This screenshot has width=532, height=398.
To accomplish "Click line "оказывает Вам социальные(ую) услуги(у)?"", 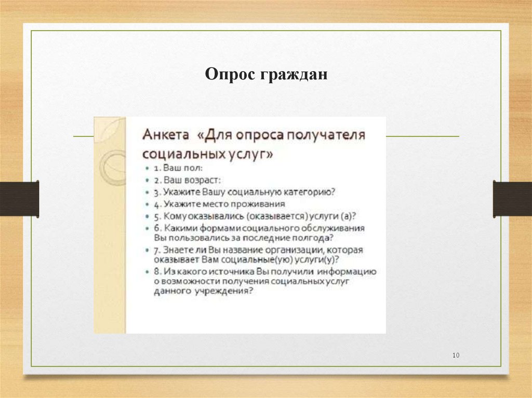I will 246,259.
